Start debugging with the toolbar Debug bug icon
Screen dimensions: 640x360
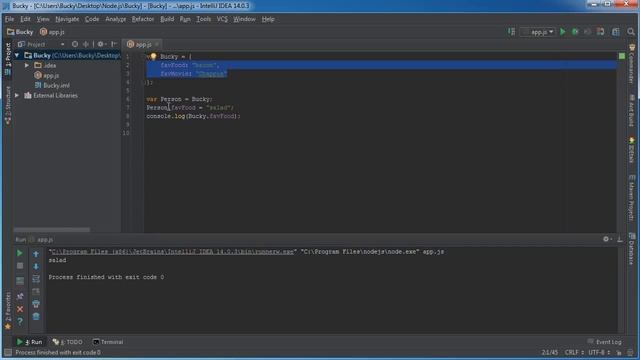(575, 31)
